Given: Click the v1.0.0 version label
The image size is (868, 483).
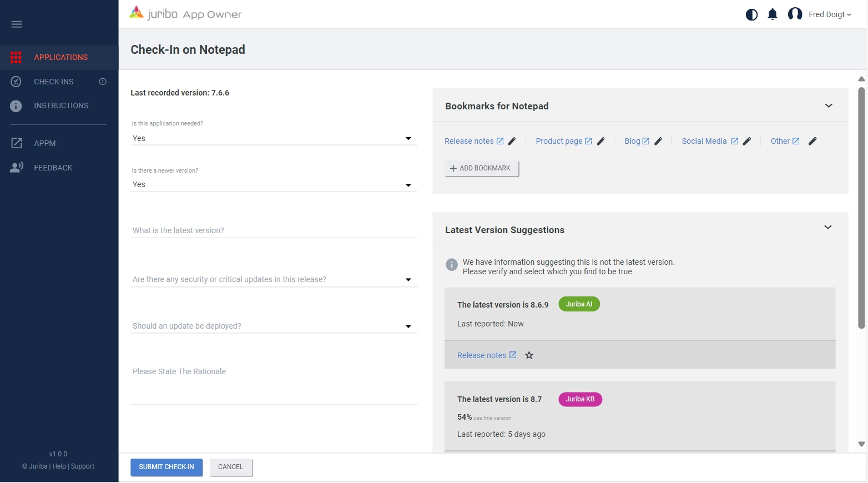Looking at the screenshot, I should [x=58, y=454].
